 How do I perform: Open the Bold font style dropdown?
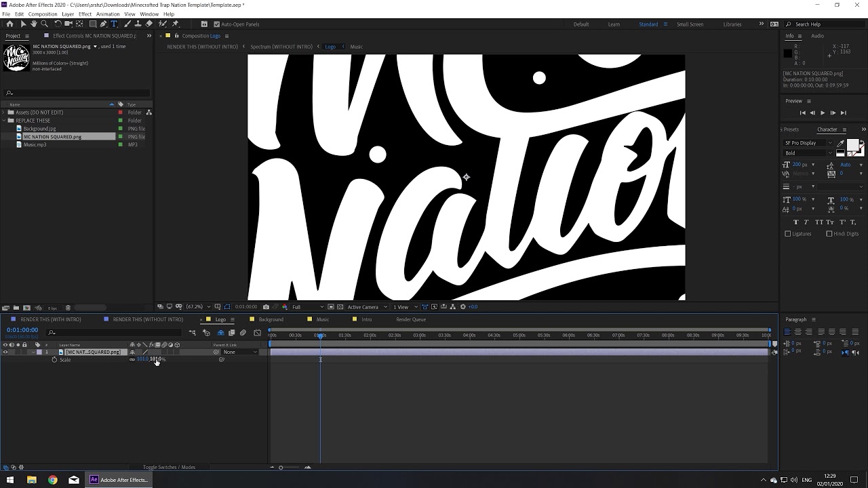[808, 153]
